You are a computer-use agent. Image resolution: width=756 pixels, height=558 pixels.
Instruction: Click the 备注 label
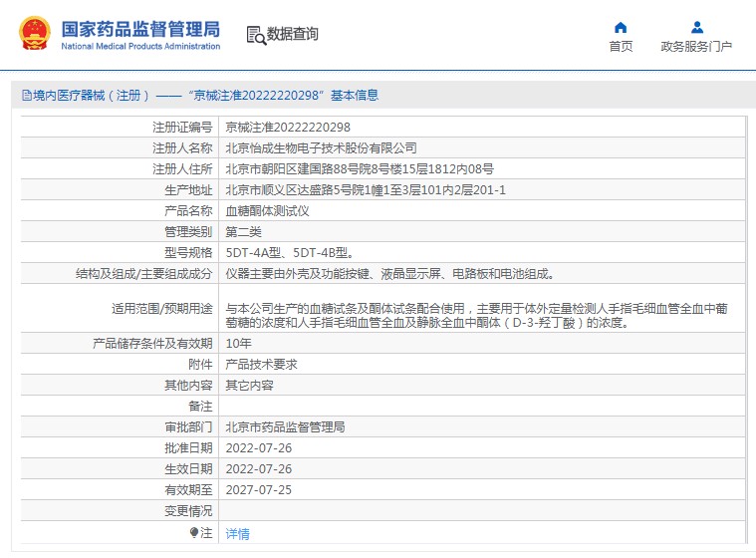(x=200, y=407)
